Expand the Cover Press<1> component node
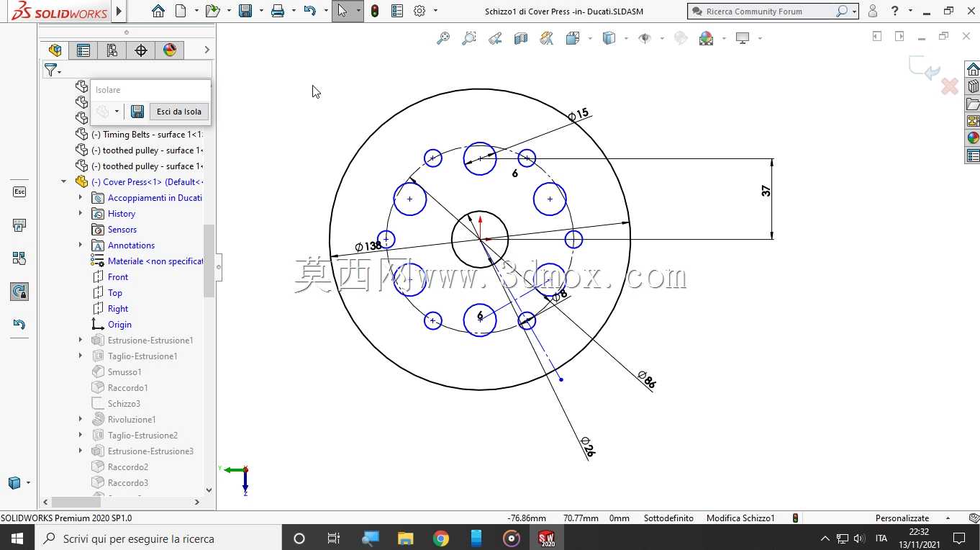 (64, 182)
